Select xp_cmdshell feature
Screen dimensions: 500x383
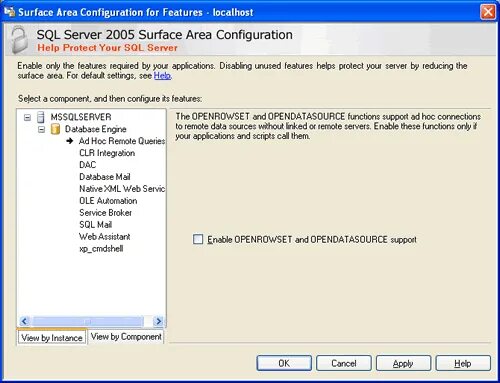(x=101, y=249)
